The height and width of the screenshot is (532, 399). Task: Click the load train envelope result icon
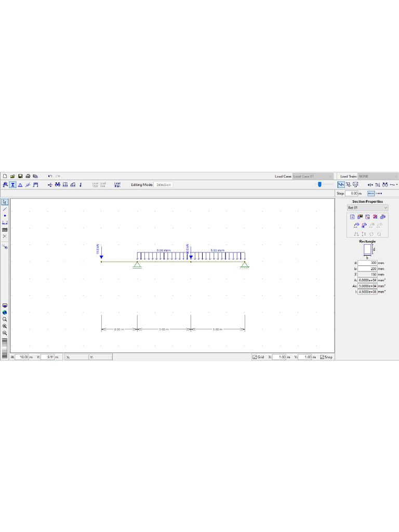[355, 185]
